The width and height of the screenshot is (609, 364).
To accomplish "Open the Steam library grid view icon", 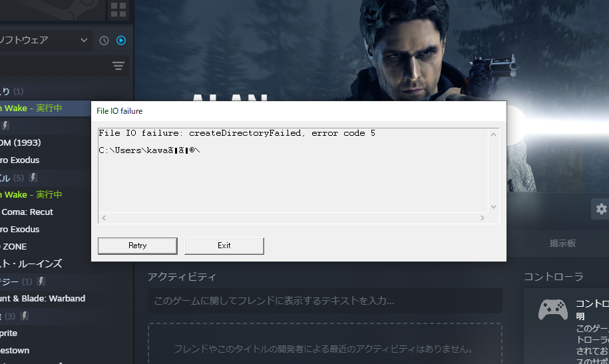I will (x=118, y=10).
